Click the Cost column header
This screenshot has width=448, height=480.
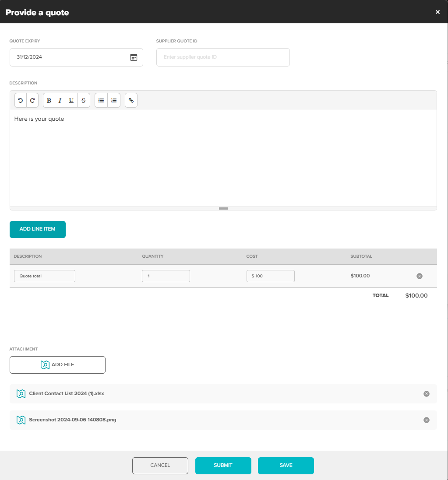pyautogui.click(x=252, y=256)
